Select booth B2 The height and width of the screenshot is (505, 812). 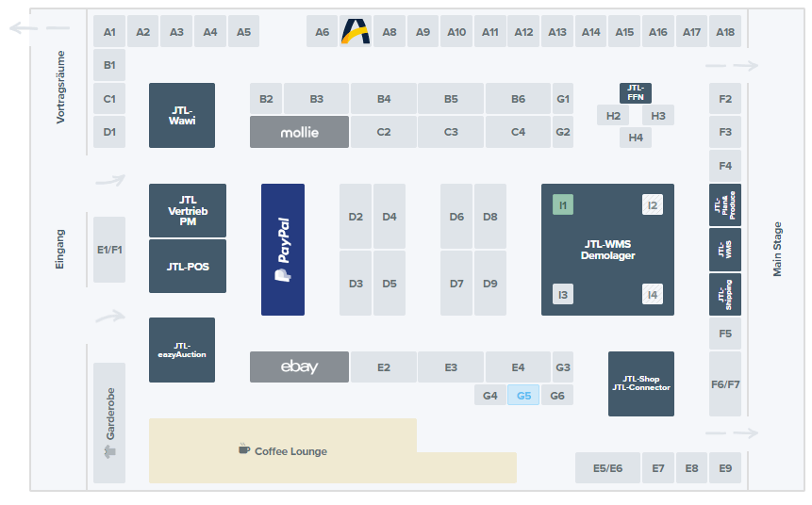[x=266, y=98]
